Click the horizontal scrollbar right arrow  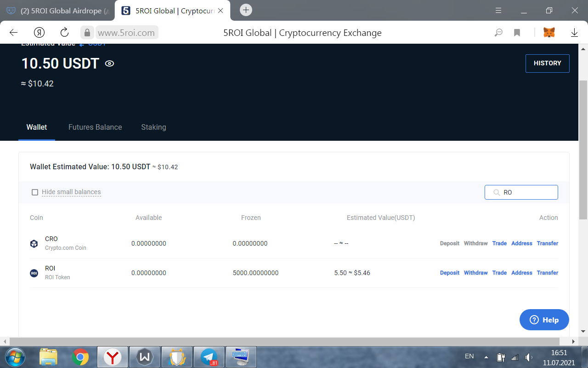click(x=574, y=342)
